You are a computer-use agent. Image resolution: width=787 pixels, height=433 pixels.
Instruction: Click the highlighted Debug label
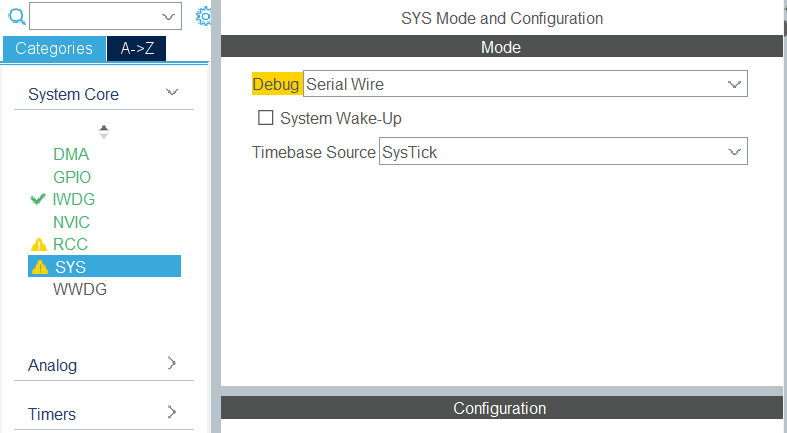(277, 84)
